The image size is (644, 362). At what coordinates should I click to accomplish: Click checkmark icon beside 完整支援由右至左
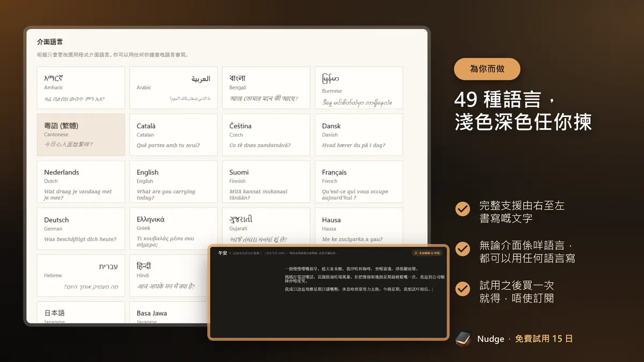(x=463, y=209)
